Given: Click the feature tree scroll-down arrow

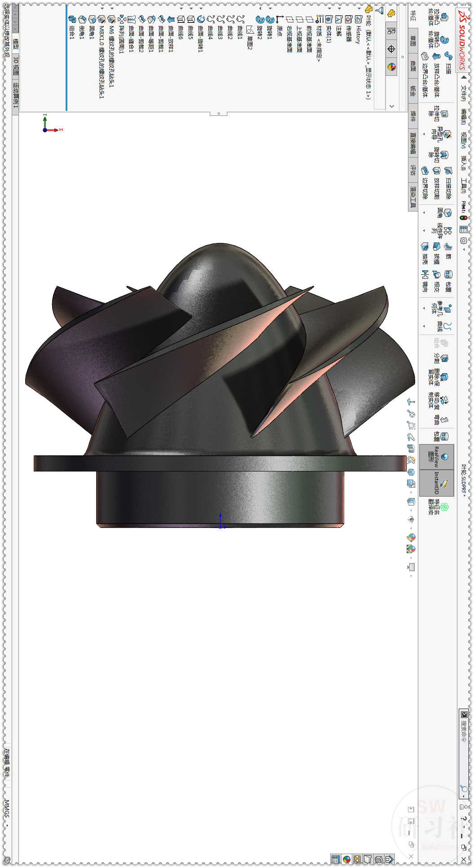Looking at the screenshot, I should coord(391,106).
